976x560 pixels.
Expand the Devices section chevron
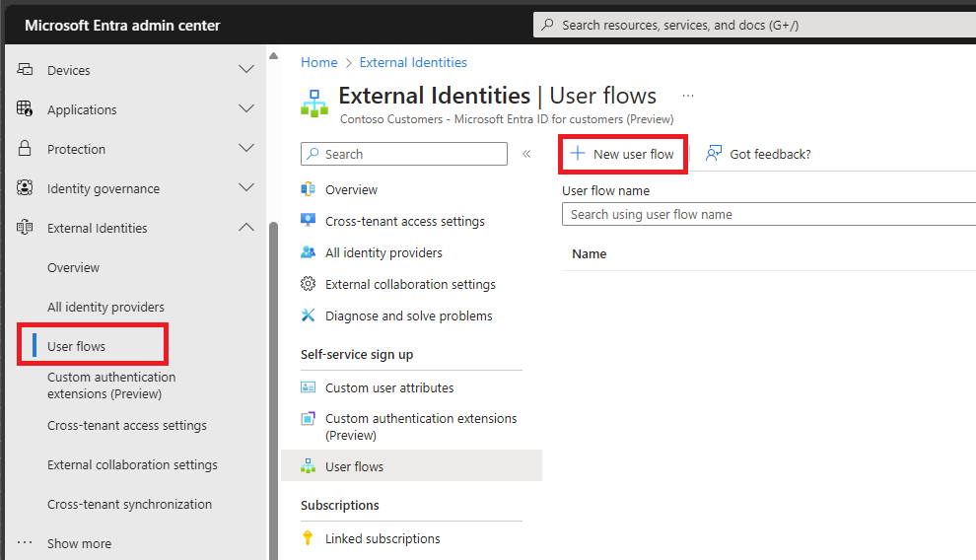pos(246,70)
